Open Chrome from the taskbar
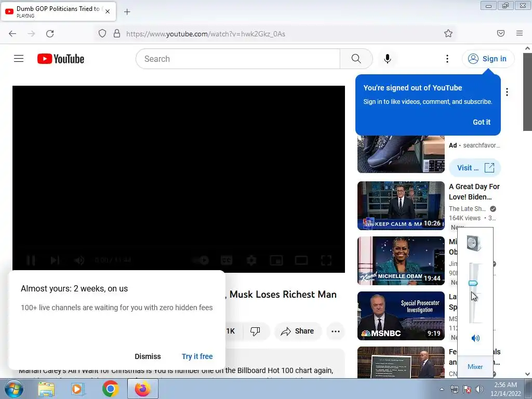 pos(110,389)
